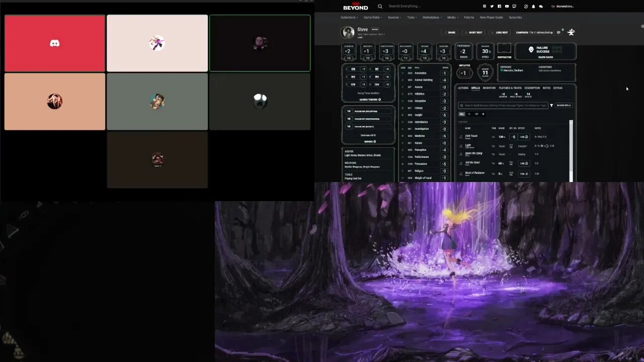Open the Manage level badge beside Steve
Screen dimensions: 644x362
pos(375,30)
